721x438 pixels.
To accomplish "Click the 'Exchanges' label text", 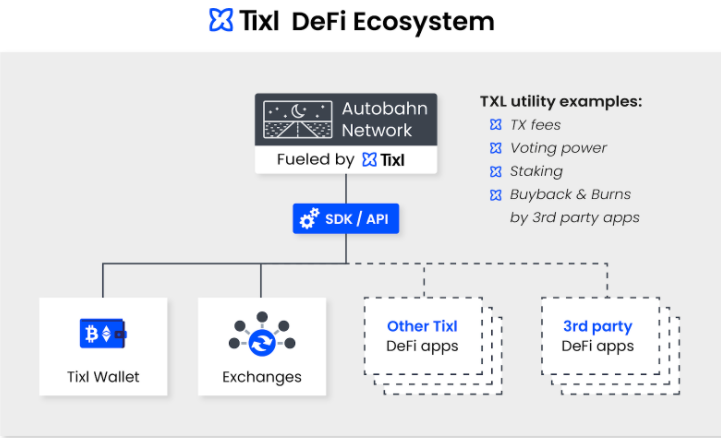I will (262, 377).
